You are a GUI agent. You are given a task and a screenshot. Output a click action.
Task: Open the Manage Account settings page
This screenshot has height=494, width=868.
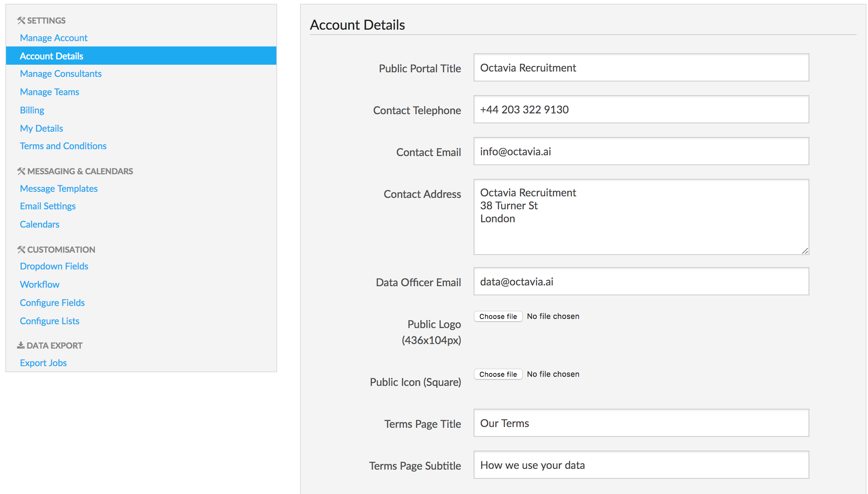pos(54,38)
